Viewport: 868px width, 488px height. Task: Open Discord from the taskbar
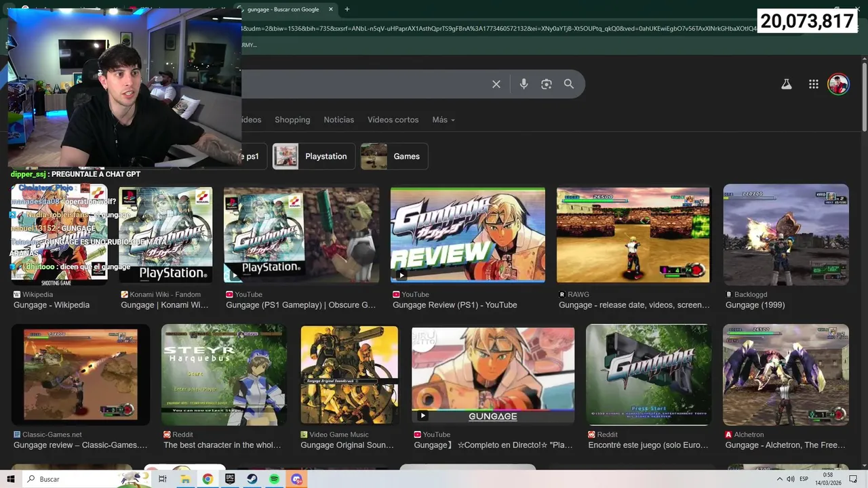296,479
